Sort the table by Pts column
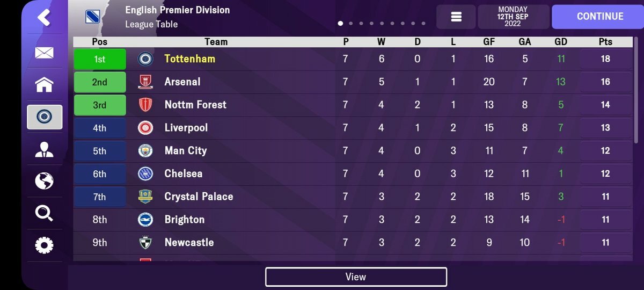 605,41
